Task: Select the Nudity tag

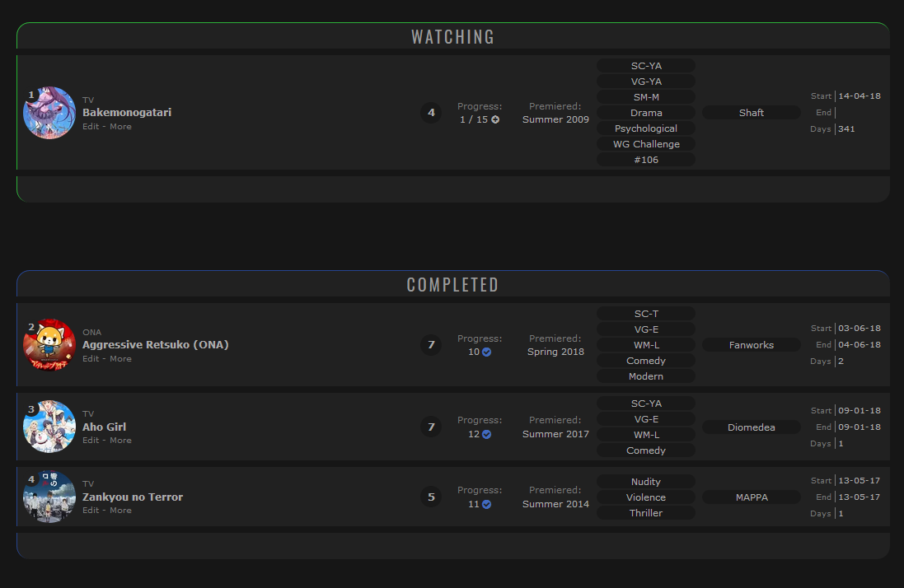Action: 646,482
